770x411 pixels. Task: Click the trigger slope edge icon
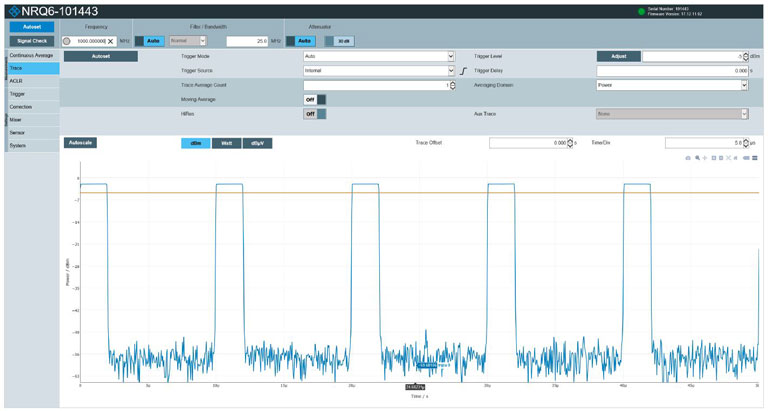coord(464,71)
